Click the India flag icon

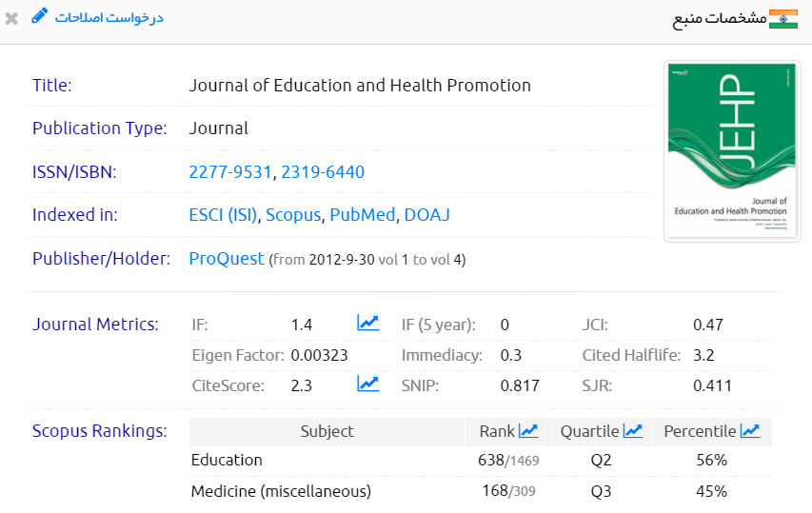pyautogui.click(x=782, y=19)
